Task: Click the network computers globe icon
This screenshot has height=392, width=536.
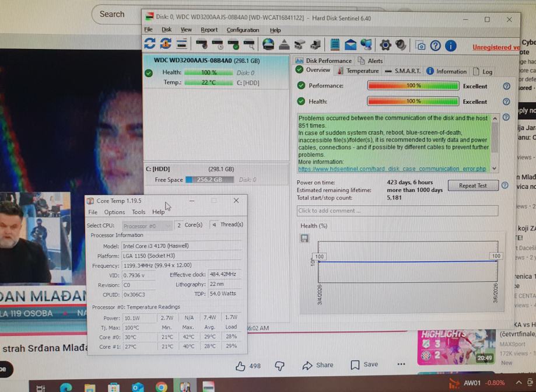Action: (x=366, y=44)
